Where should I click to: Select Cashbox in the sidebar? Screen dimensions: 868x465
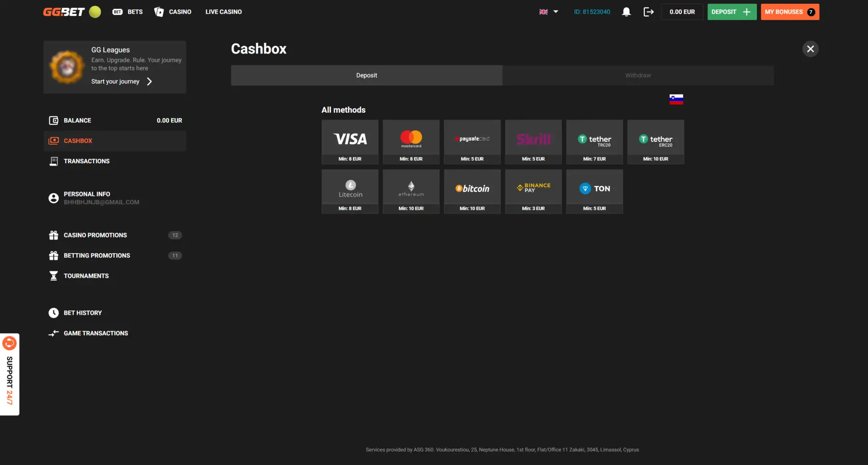click(x=115, y=141)
